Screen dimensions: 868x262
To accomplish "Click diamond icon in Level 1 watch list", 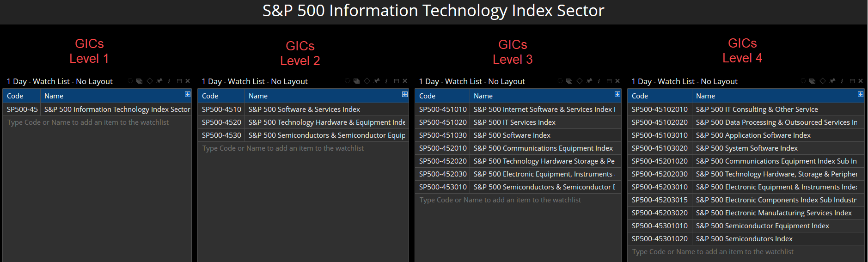I will pyautogui.click(x=149, y=81).
